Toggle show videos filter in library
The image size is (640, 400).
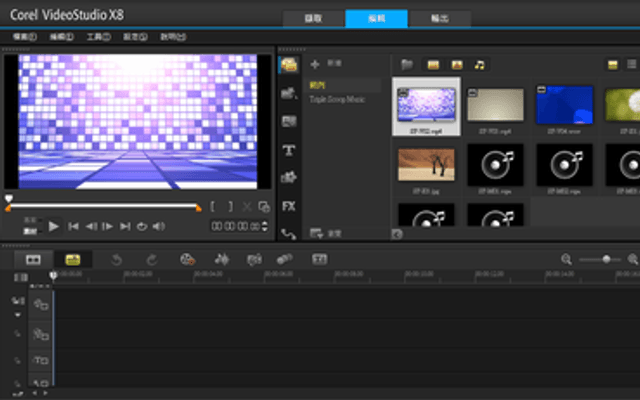tap(433, 64)
